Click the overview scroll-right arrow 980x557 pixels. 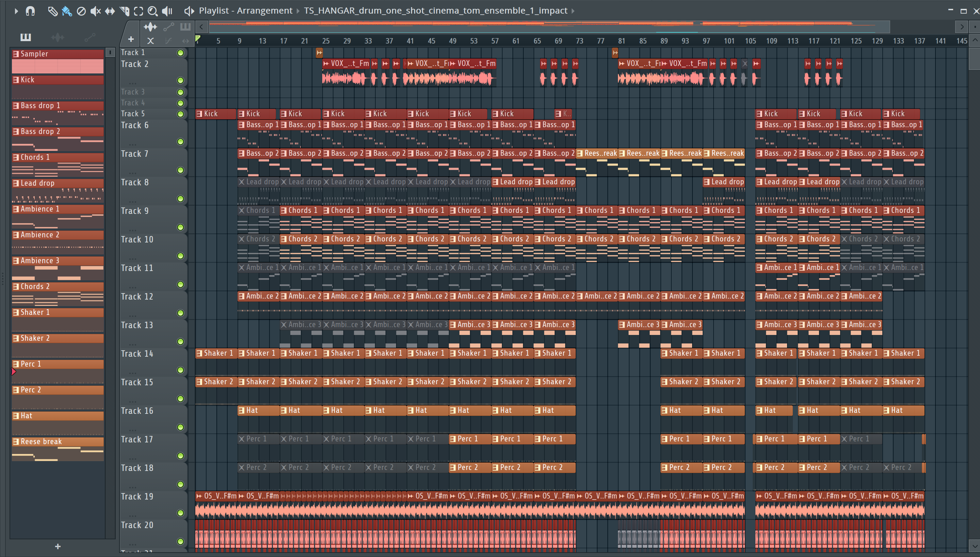click(x=962, y=27)
